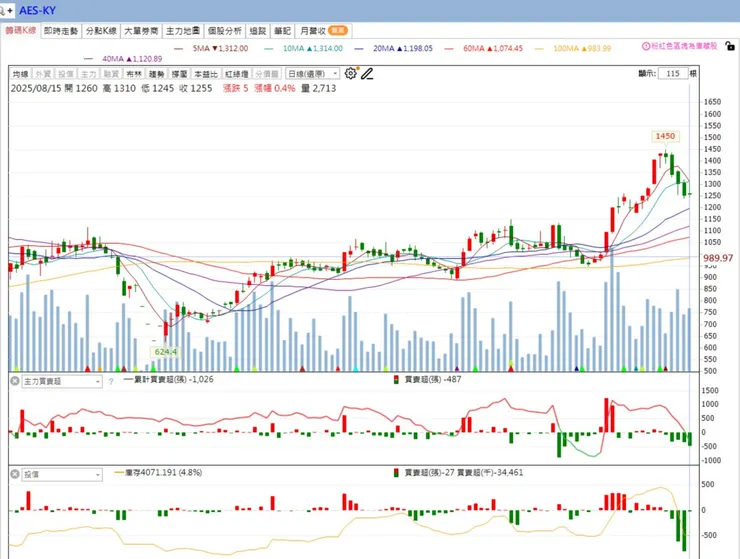Click 20MA 1,198.05 legend value
This screenshot has height=559, width=740.
pyautogui.click(x=403, y=48)
